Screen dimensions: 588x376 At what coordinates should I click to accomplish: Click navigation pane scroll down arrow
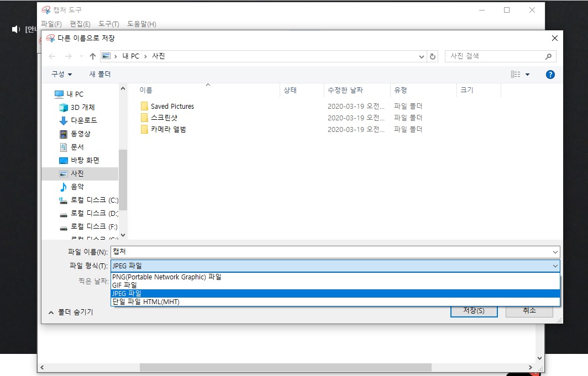123,235
